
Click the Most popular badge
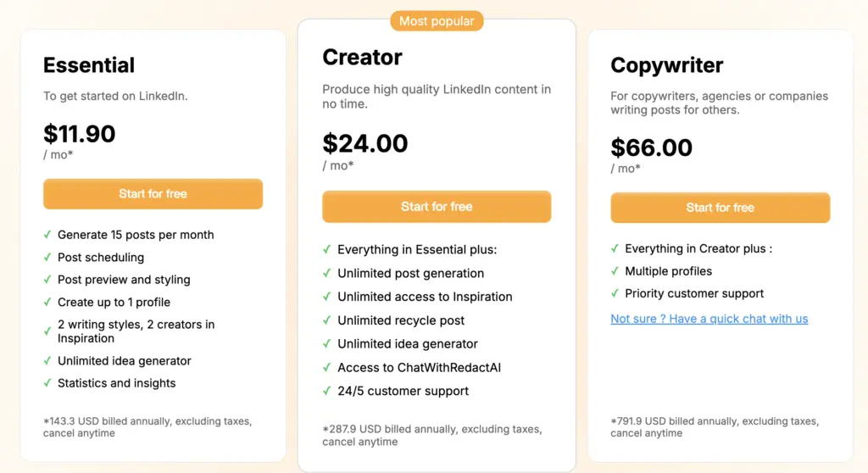click(x=437, y=20)
